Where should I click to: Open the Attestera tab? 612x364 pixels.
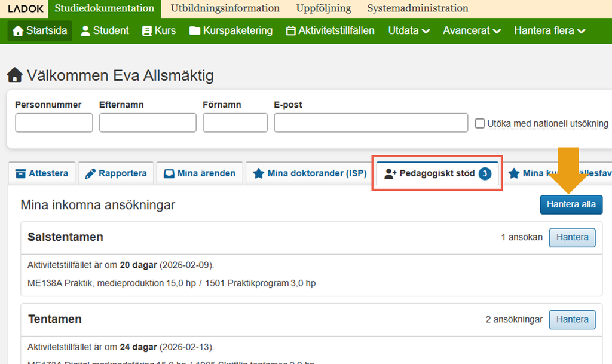tap(41, 173)
